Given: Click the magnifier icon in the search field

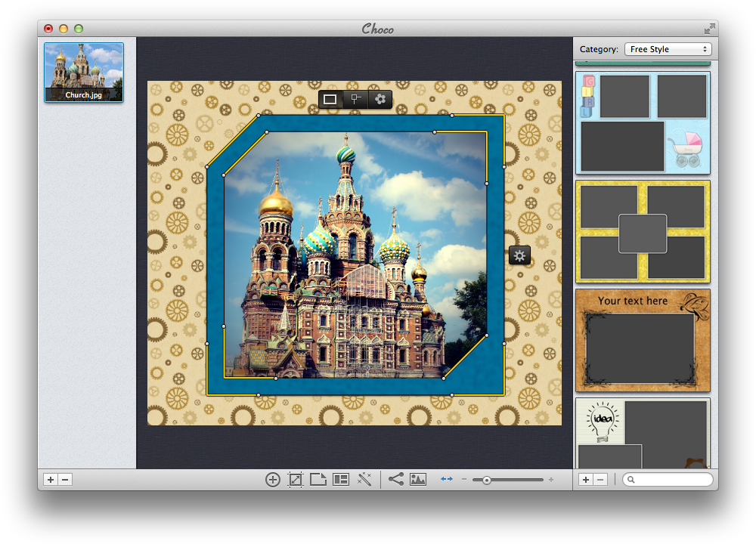Looking at the screenshot, I should 631,480.
